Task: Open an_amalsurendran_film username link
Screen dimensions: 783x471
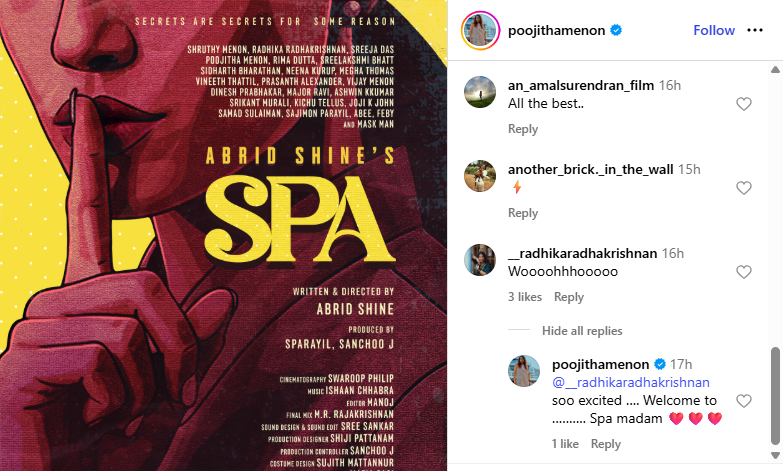Action: click(581, 85)
